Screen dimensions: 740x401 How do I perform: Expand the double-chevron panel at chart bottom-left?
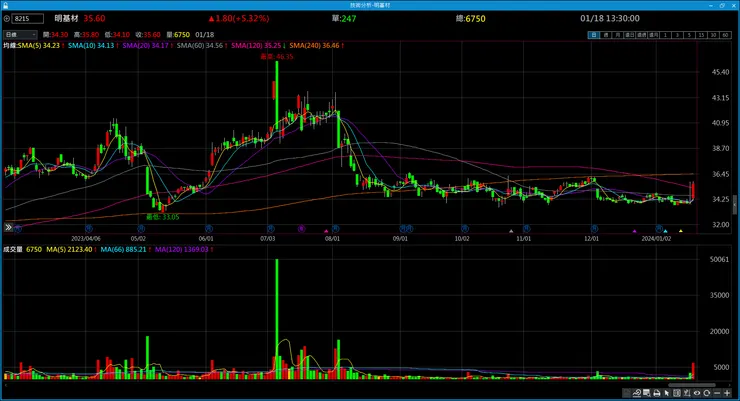point(8,227)
